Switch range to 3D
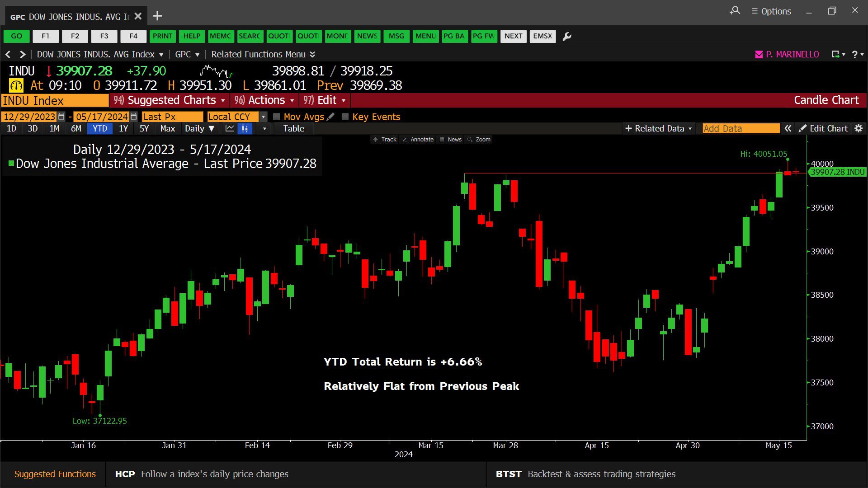 (x=33, y=128)
